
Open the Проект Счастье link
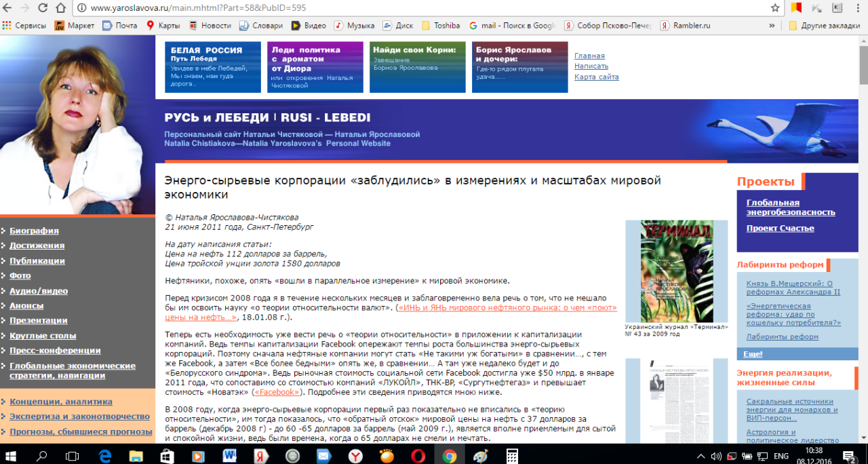(781, 229)
